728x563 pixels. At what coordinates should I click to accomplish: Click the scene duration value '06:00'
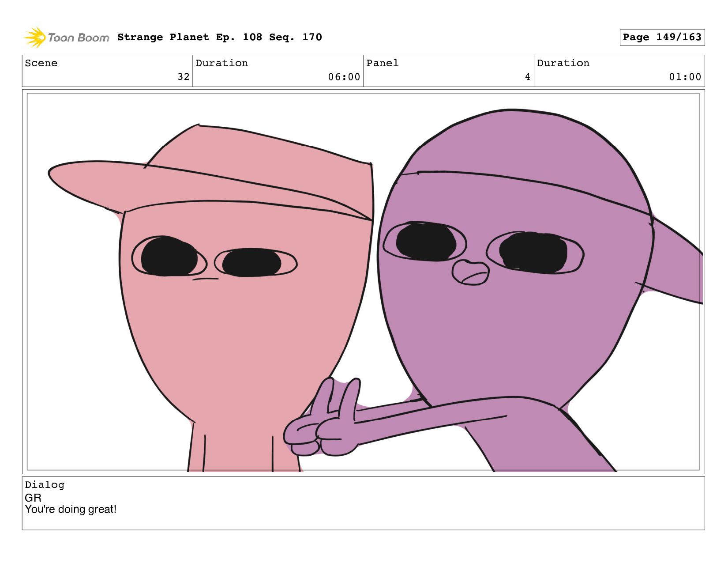(344, 77)
